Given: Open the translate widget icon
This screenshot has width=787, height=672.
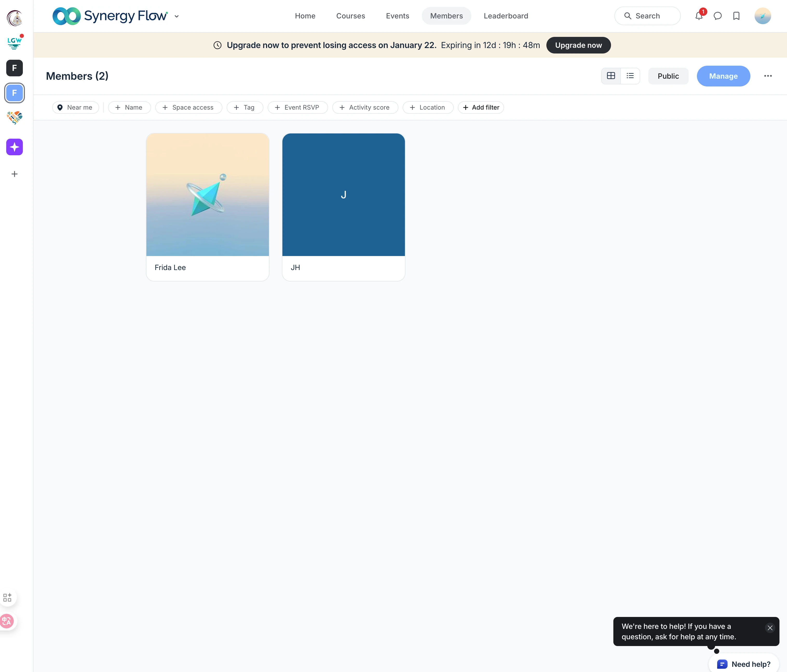Looking at the screenshot, I should pos(7,621).
